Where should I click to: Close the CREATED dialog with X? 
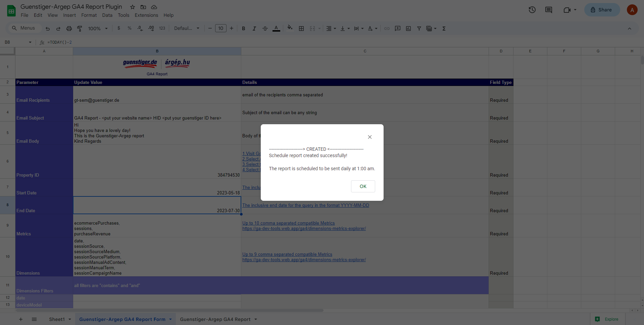tap(370, 137)
